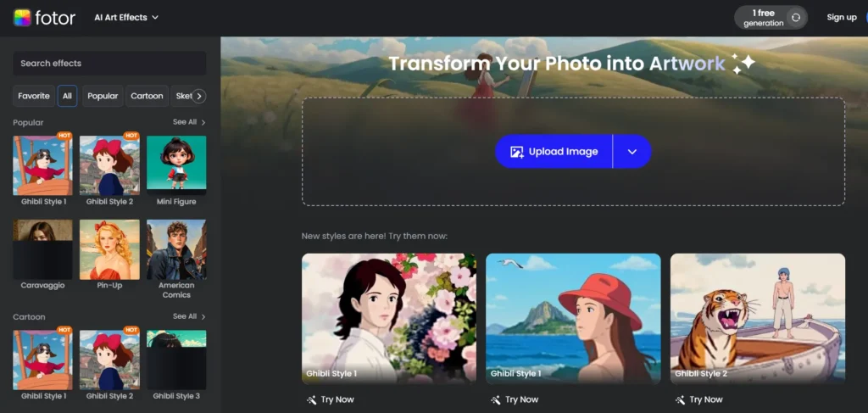Screen dimensions: 868x413
Task: Click the Sign up link
Action: (x=841, y=17)
